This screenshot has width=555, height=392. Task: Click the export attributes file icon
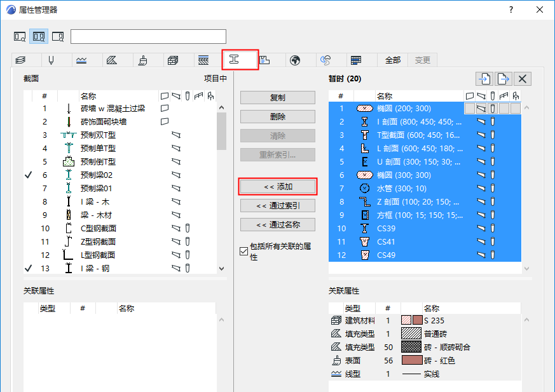pyautogui.click(x=503, y=79)
